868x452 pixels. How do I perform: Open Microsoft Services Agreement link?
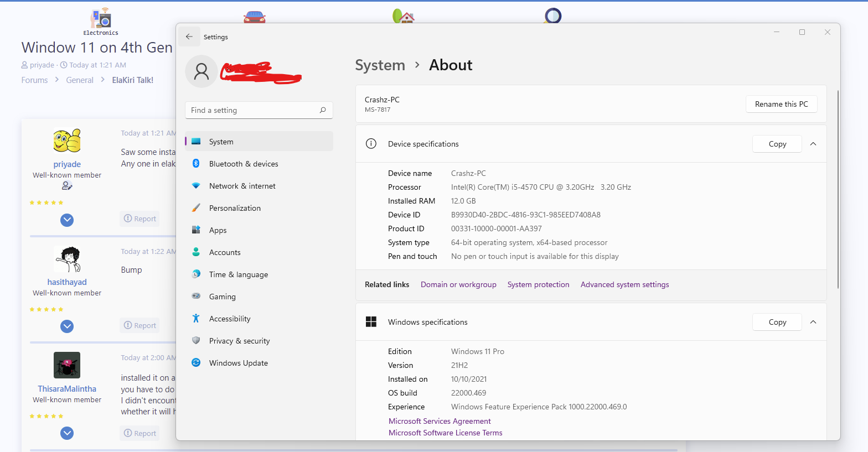click(x=440, y=421)
